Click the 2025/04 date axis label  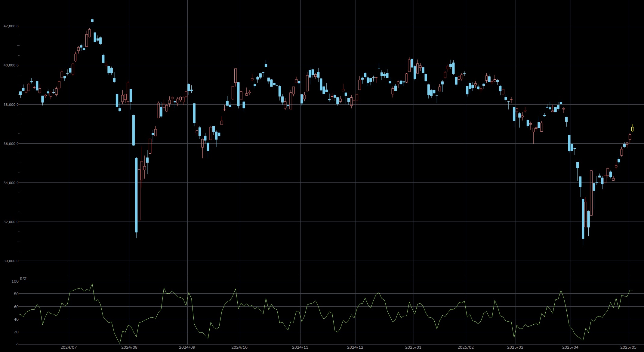tap(571, 347)
